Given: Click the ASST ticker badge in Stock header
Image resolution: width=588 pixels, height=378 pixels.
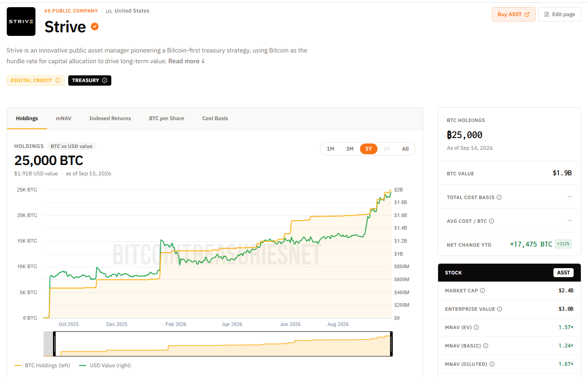Looking at the screenshot, I should pos(563,273).
